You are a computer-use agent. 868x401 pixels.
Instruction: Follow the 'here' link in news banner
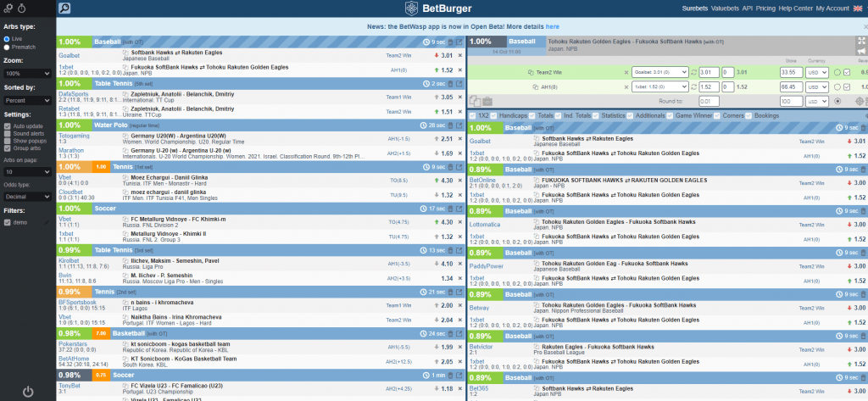tap(552, 26)
